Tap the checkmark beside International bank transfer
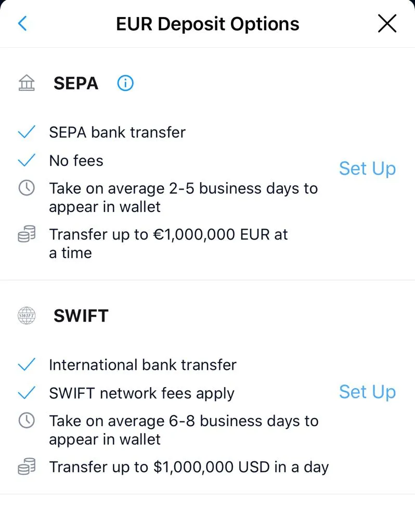Viewport: 415px width, 532px height. point(27,365)
